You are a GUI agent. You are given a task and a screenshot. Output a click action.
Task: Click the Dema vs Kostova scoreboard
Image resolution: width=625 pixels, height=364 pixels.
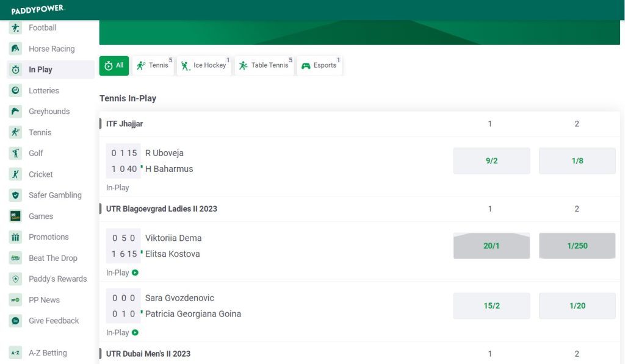pos(123,246)
